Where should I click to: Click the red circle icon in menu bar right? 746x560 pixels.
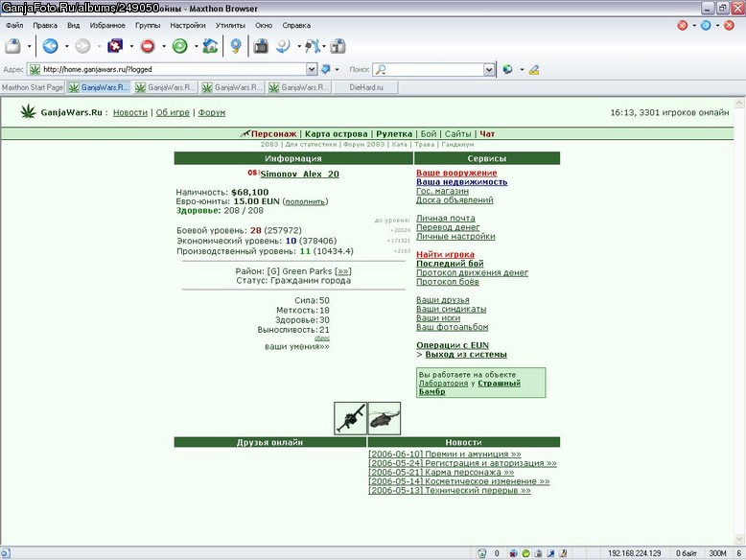pos(683,25)
